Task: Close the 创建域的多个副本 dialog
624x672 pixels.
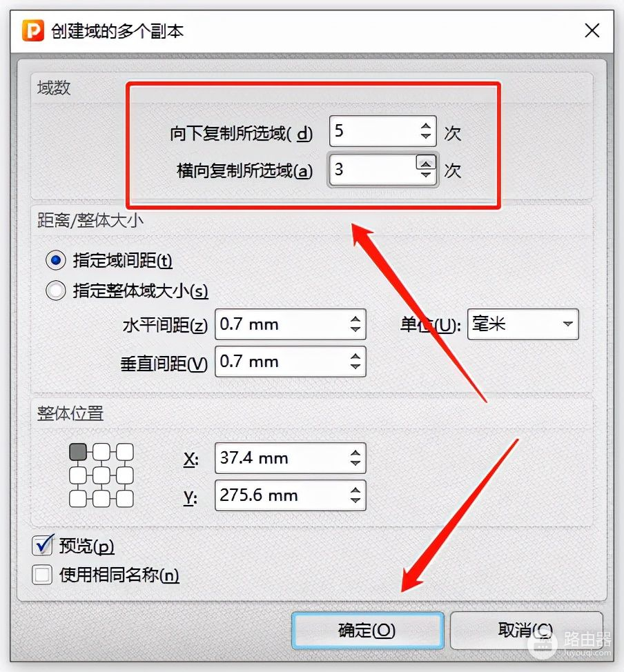Action: pos(592,31)
